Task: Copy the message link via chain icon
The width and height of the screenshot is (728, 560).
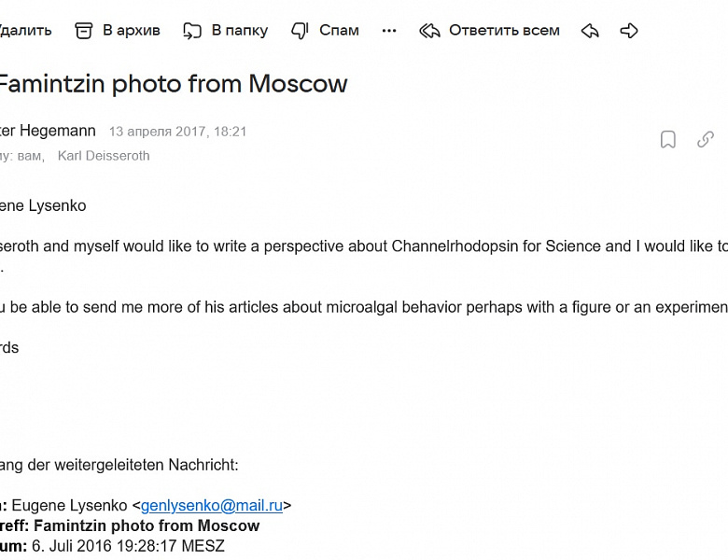Action: point(706,139)
